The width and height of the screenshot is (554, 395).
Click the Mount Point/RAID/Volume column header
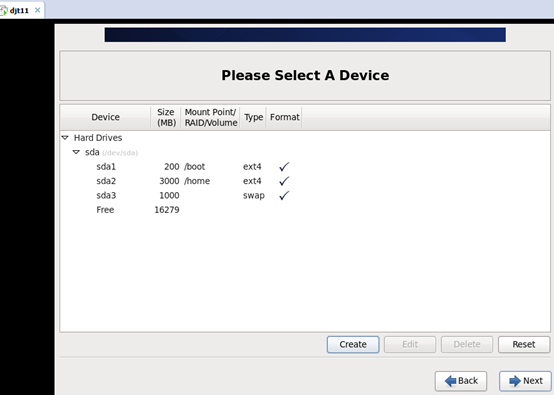point(211,117)
